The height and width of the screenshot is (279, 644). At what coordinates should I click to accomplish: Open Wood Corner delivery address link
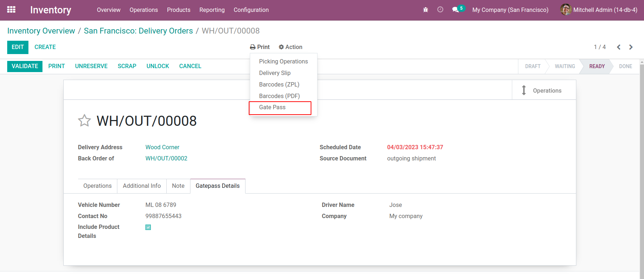coord(162,147)
